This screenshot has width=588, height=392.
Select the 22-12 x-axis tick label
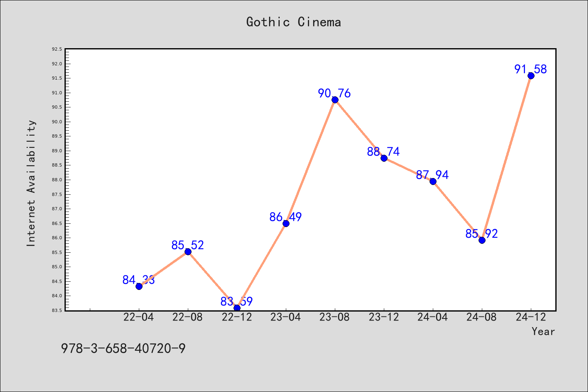[x=237, y=317]
